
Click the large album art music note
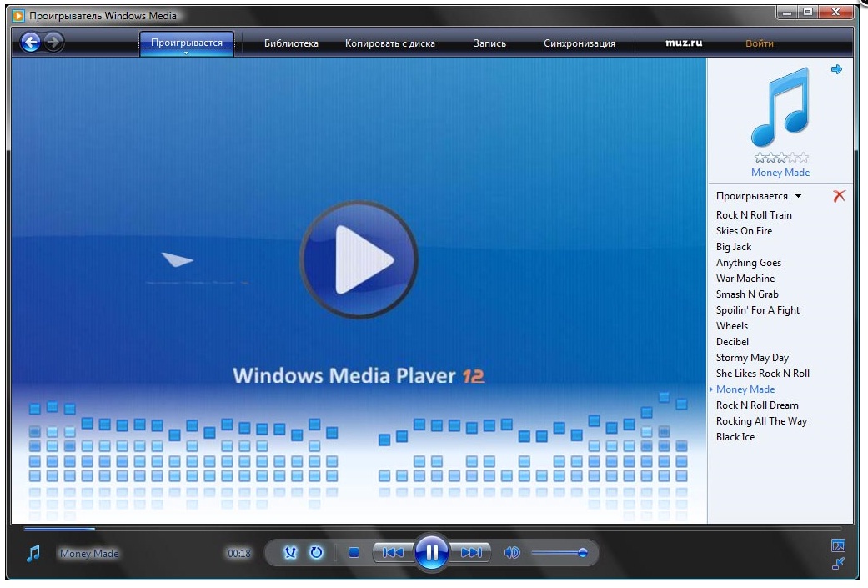tap(780, 106)
